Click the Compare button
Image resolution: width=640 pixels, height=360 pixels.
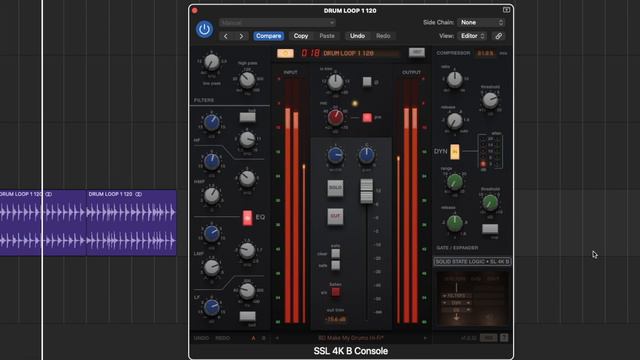click(268, 36)
